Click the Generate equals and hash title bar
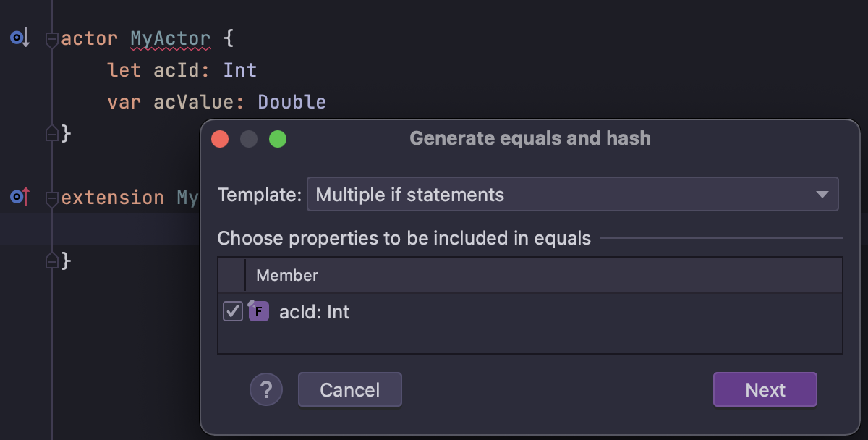 (x=529, y=138)
